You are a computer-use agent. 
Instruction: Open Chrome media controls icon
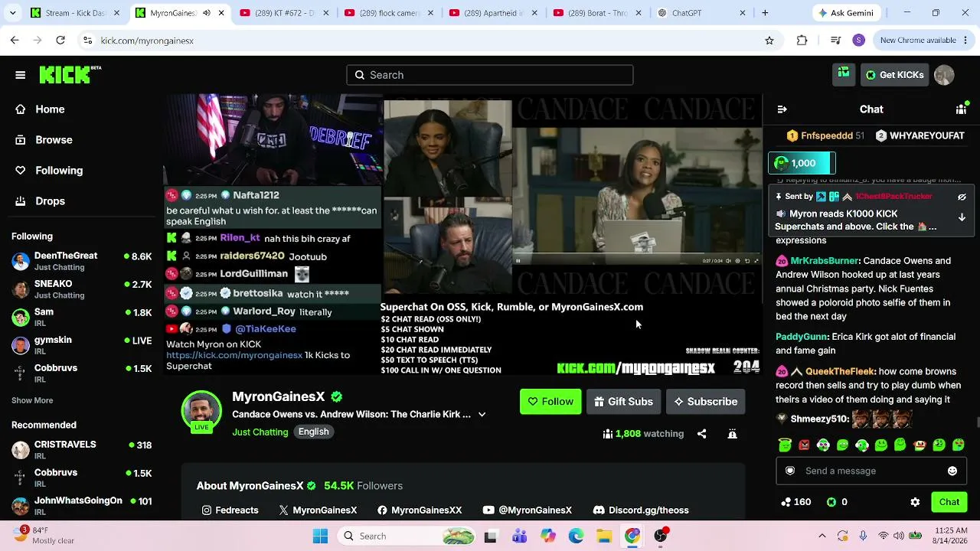(835, 41)
